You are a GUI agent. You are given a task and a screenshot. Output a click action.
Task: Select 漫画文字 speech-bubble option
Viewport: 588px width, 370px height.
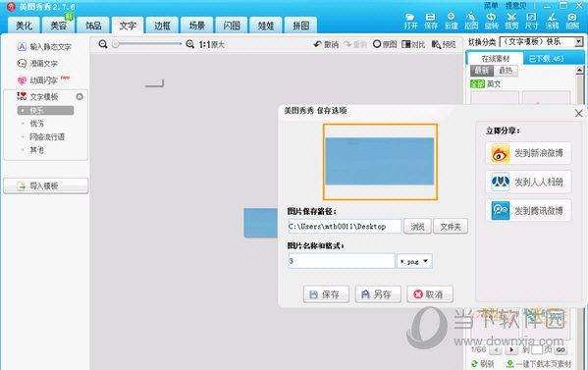pos(37,64)
